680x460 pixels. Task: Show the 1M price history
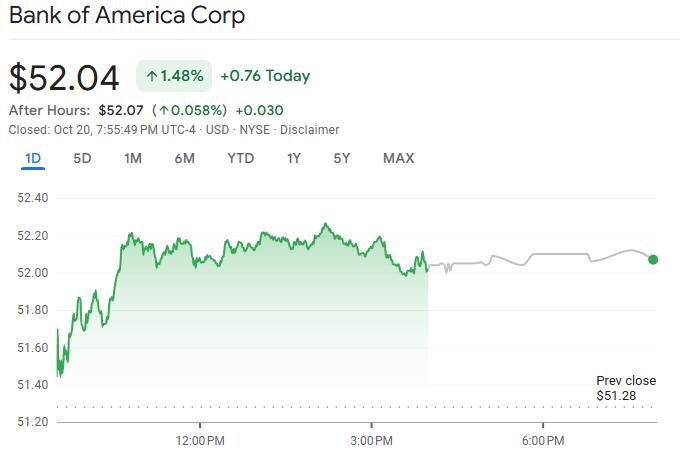(133, 158)
